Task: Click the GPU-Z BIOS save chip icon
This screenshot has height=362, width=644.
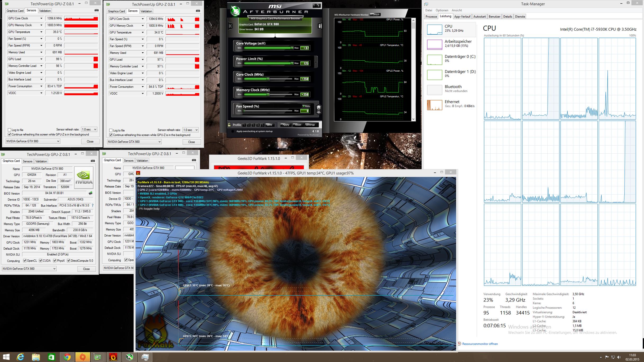Action: click(90, 193)
